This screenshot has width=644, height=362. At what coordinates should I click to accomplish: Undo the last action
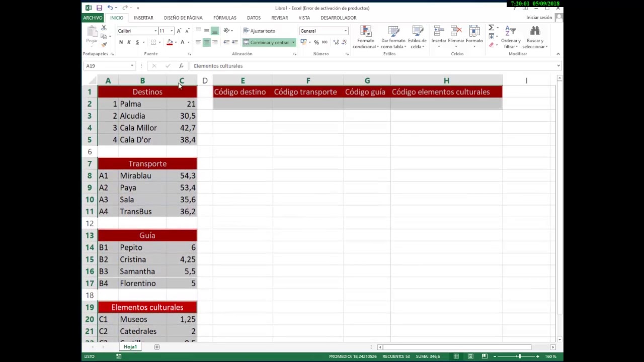click(109, 8)
